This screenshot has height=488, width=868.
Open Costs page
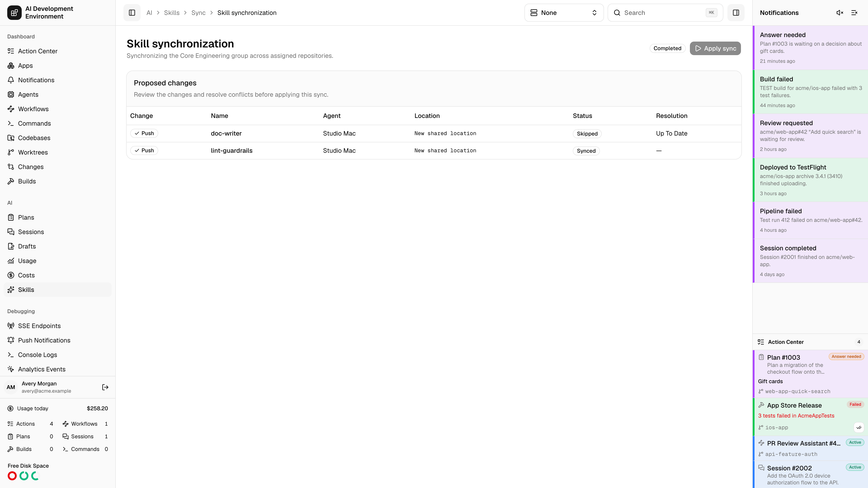tap(58, 275)
